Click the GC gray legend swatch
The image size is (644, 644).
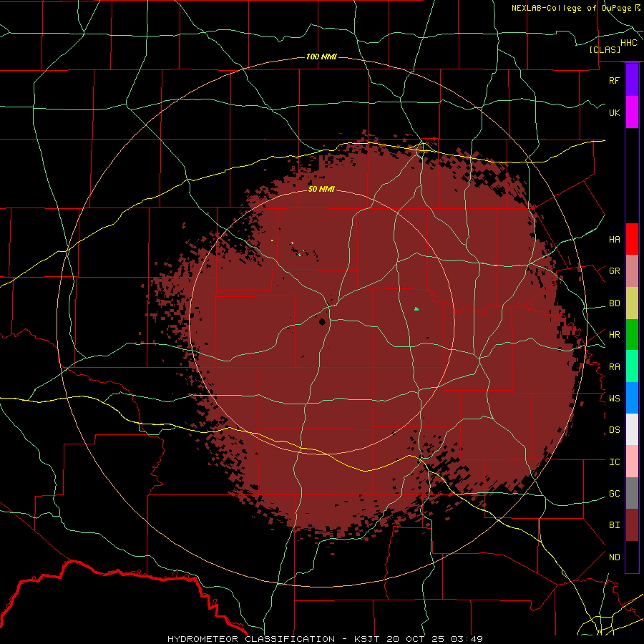[632, 493]
